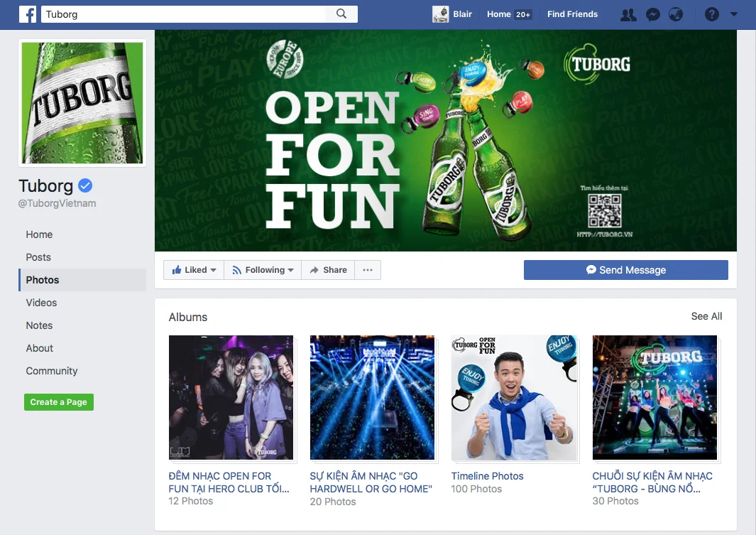Open the notifications globe icon
This screenshot has height=535, width=756.
(676, 14)
